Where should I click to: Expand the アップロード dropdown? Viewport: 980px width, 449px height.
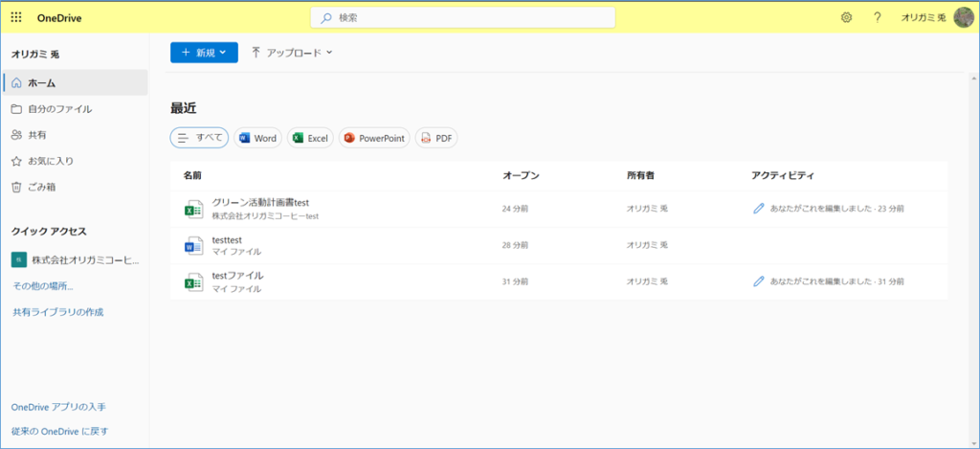pos(292,53)
